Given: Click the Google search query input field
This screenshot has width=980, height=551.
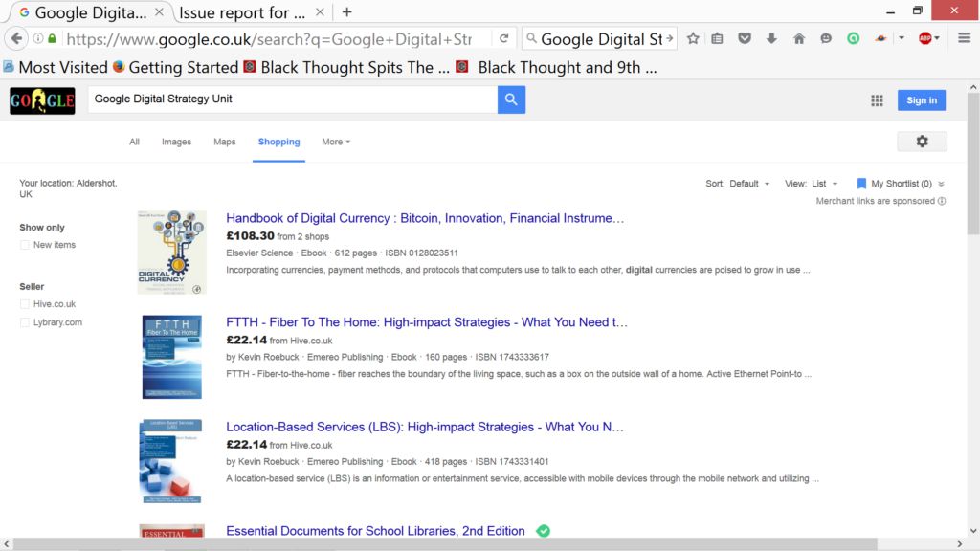Looking at the screenshot, I should coord(293,99).
